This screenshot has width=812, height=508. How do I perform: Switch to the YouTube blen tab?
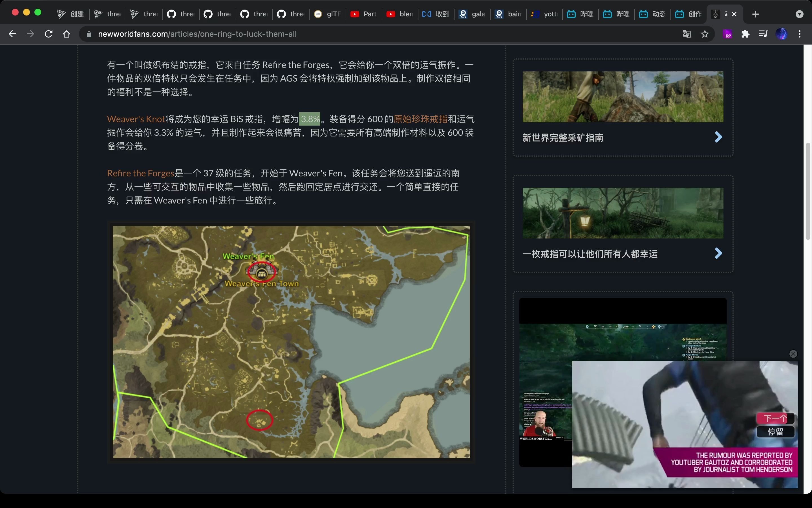[x=400, y=14]
